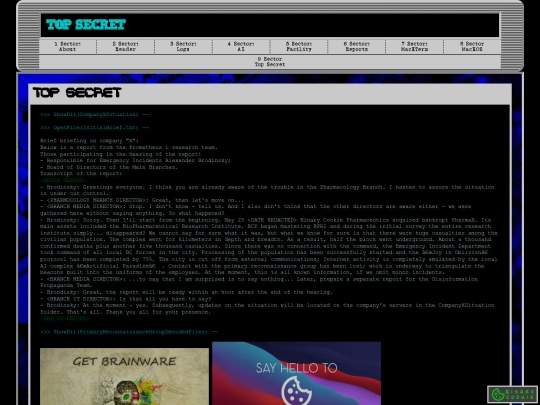Click 'Brief briefing on company "X":' line

[x=89, y=141]
